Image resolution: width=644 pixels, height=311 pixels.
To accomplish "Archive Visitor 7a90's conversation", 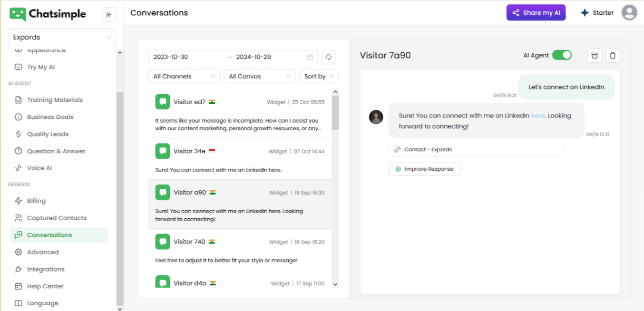I will coord(595,56).
